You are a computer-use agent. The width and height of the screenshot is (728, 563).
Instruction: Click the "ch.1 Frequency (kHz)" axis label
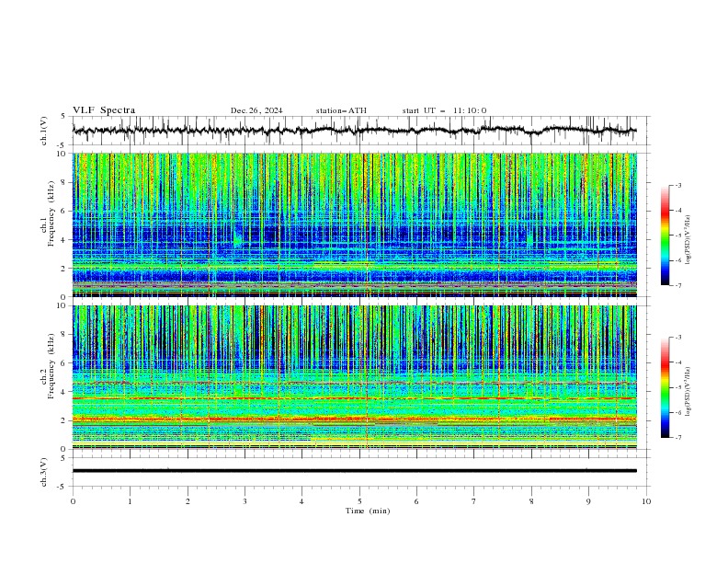coord(48,212)
